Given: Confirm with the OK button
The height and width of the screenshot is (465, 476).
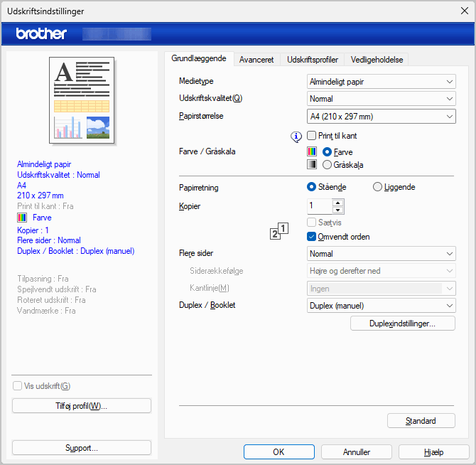Looking at the screenshot, I should click(278, 452).
